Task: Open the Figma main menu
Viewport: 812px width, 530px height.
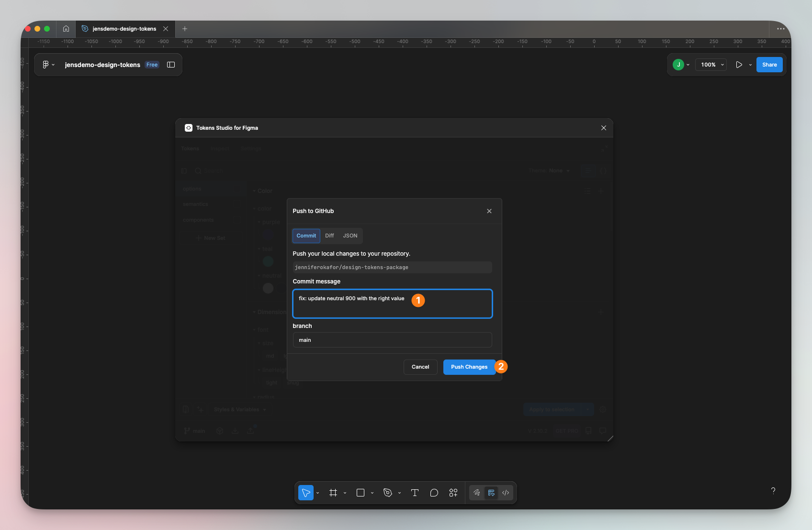Action: 48,65
